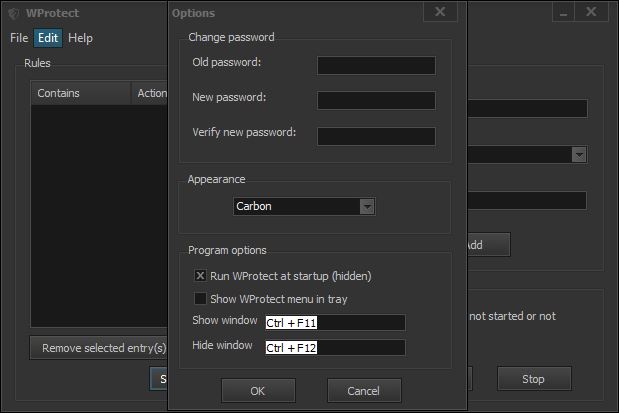Click the New password field
Image resolution: width=619 pixels, height=413 pixels.
[376, 100]
